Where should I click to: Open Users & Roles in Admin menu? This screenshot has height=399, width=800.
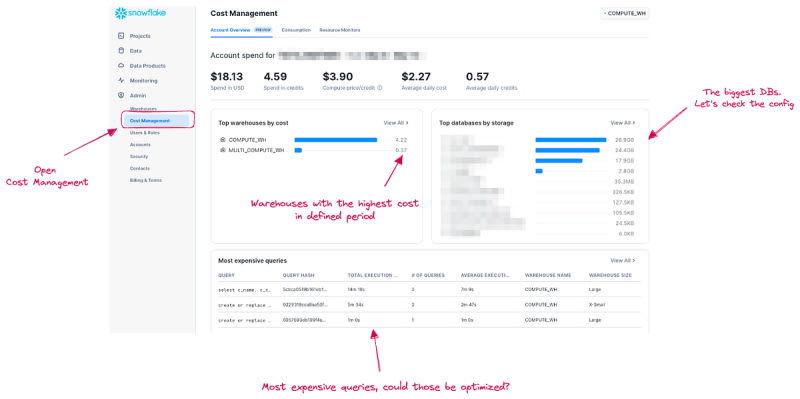[144, 133]
